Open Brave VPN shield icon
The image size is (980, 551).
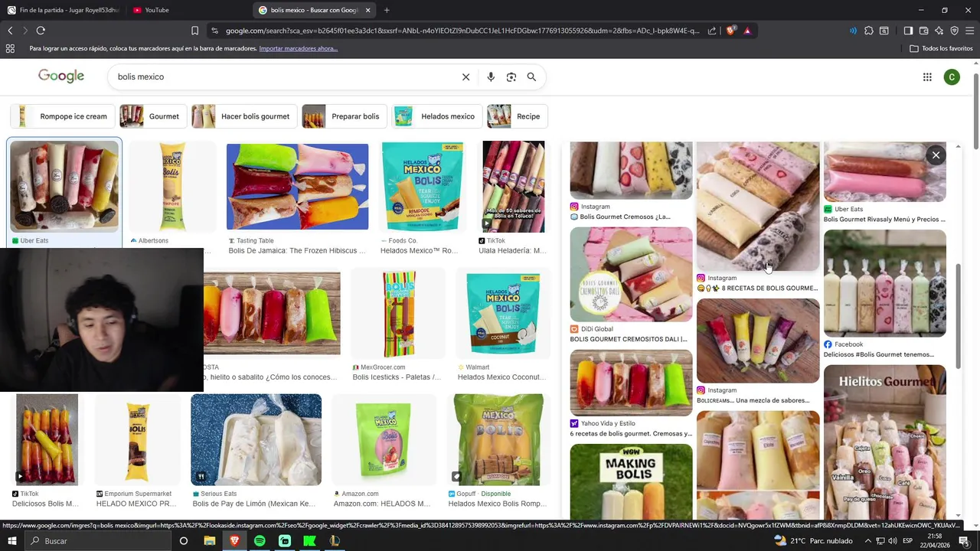coord(954,31)
